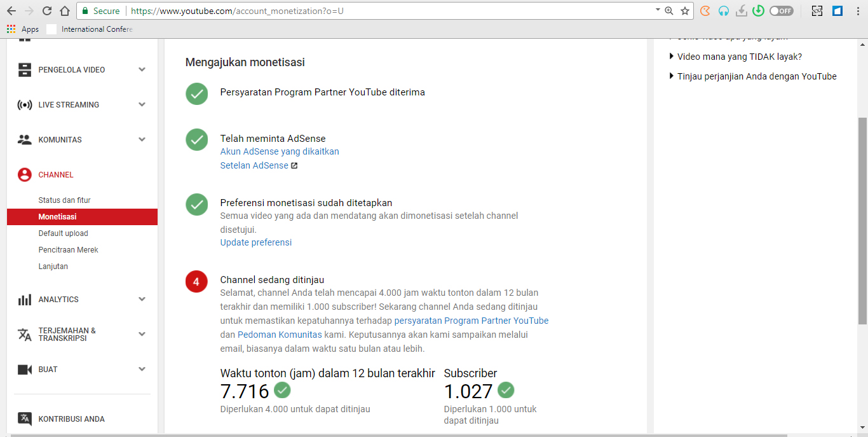The height and width of the screenshot is (437, 868).
Task: Click the Mengajukan monetisasi heading
Action: click(x=245, y=62)
